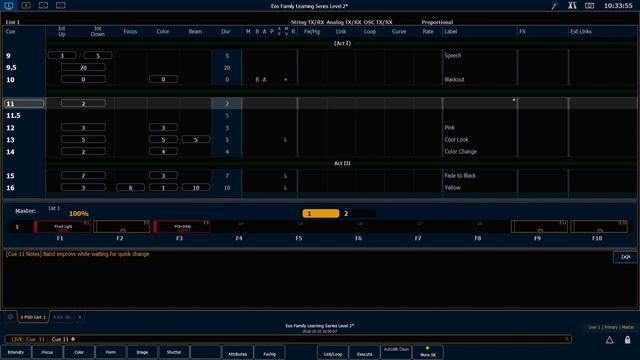Screen dimensions: 640x360
Task: Select the FOH Inhib fader F3
Action: tap(182, 227)
